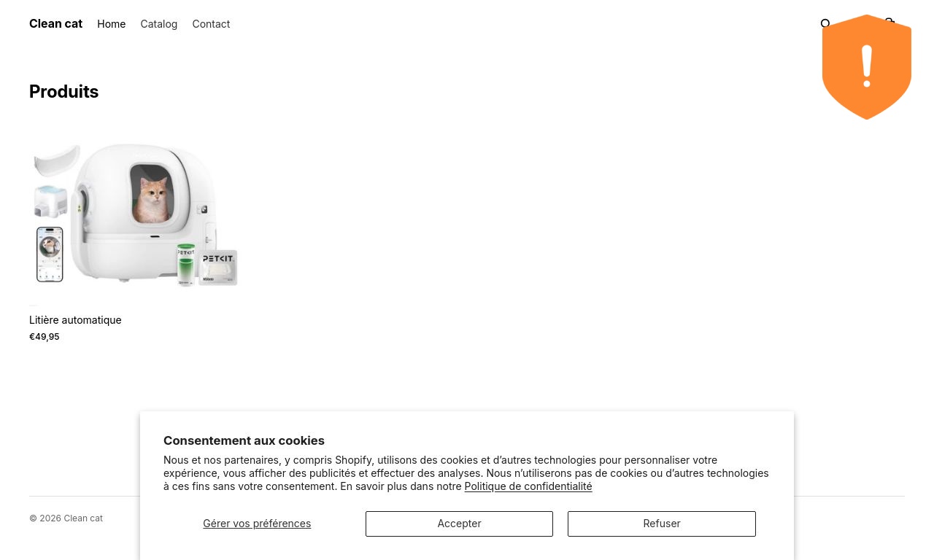
Task: Click the smartphone app picture in product photo
Action: point(50,254)
